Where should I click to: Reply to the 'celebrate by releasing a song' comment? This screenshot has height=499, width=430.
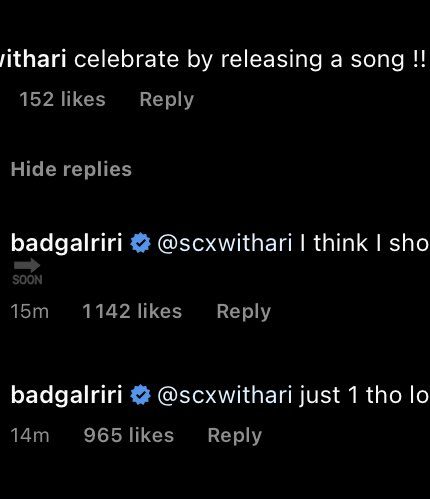(x=167, y=100)
